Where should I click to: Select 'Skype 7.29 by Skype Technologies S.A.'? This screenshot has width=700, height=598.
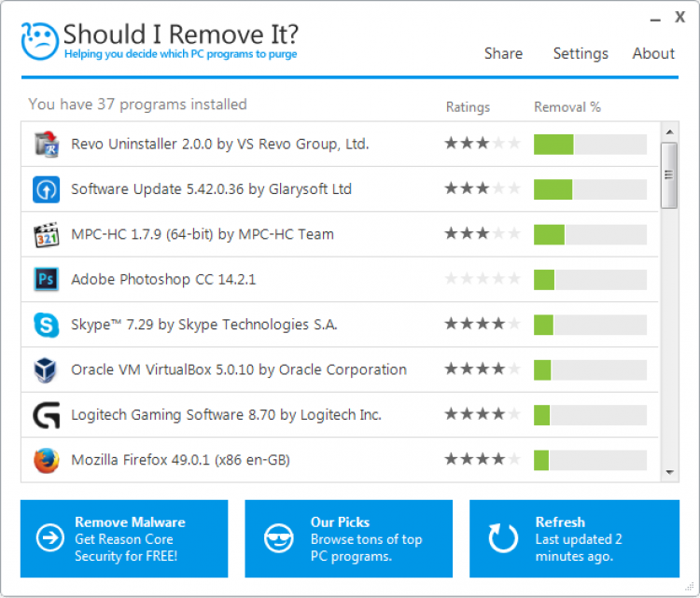pyautogui.click(x=204, y=325)
